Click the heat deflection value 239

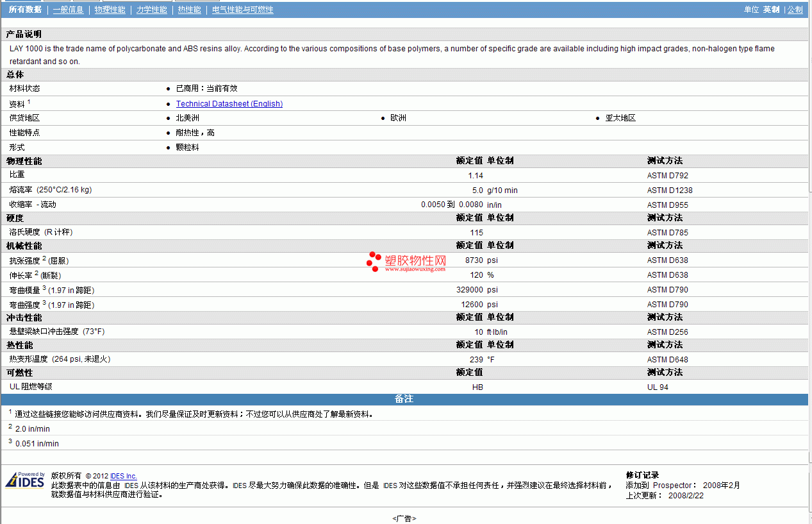point(476,360)
